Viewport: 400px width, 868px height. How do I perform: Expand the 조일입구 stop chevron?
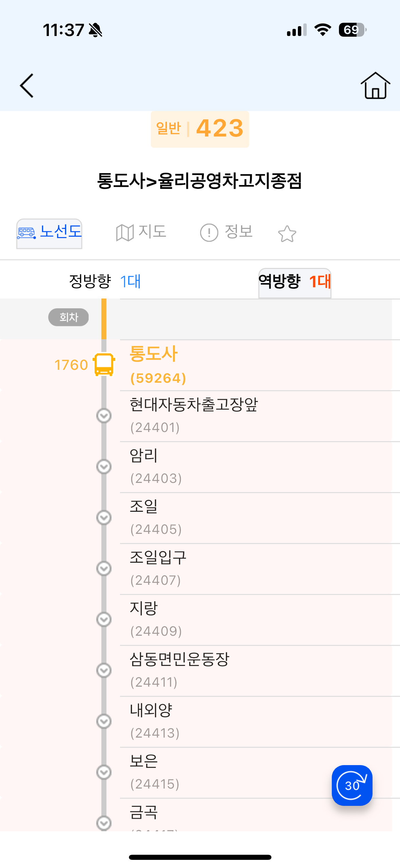coord(104,568)
